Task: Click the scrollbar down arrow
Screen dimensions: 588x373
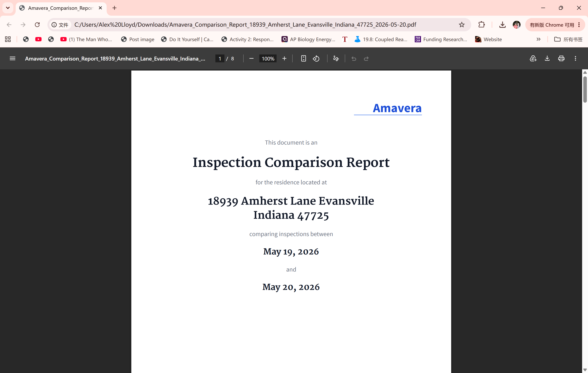Action: (x=585, y=370)
